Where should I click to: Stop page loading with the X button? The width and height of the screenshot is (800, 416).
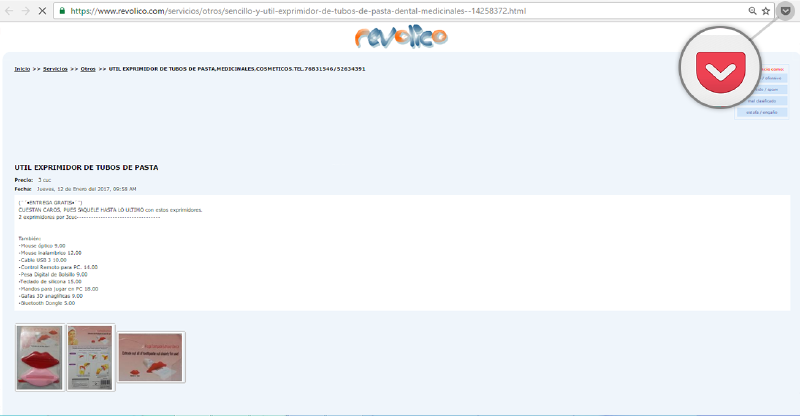click(42, 11)
